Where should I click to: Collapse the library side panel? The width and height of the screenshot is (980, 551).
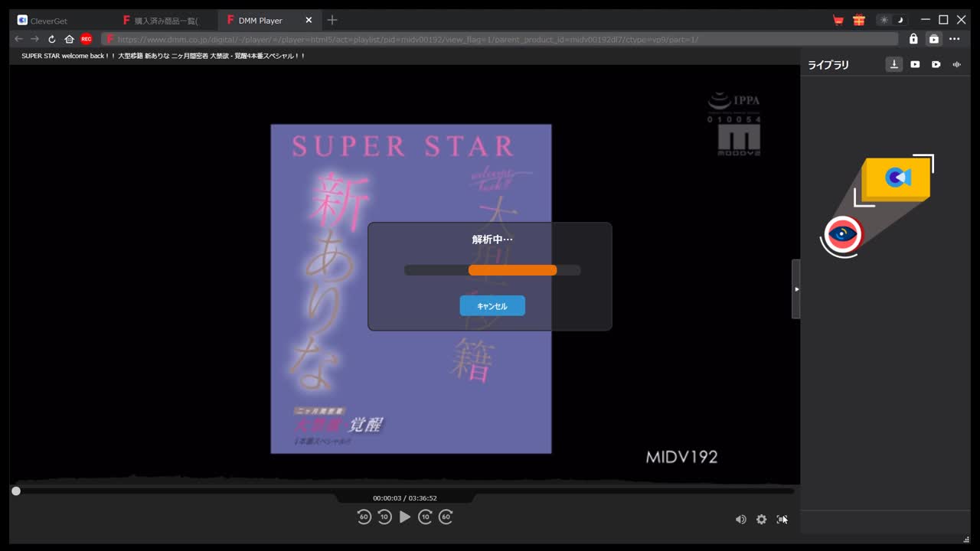tap(796, 289)
